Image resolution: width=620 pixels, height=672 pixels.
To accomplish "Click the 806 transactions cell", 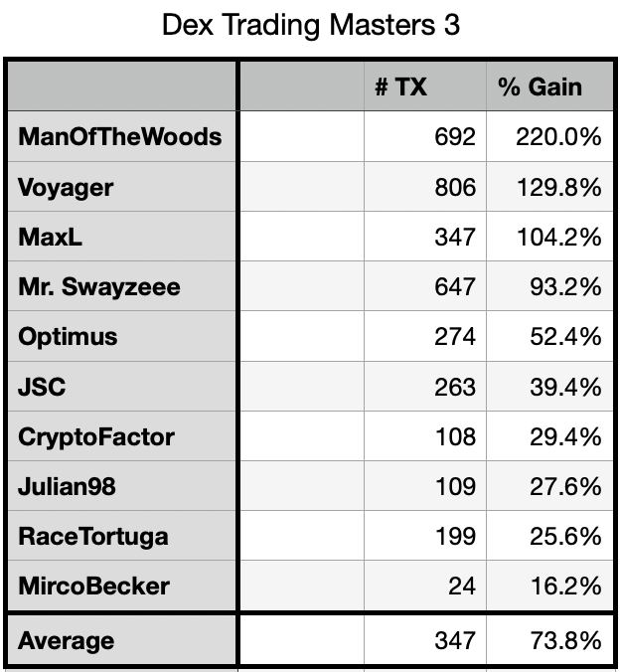I will [425, 187].
